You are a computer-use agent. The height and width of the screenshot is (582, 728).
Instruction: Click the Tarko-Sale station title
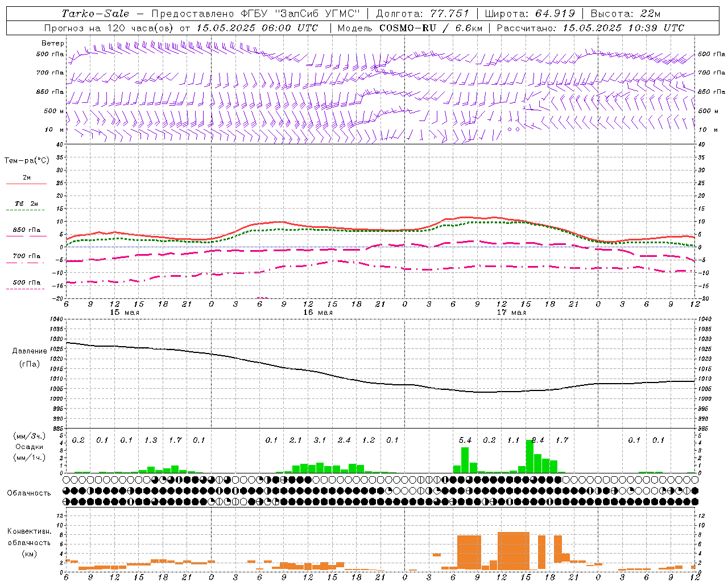click(96, 14)
